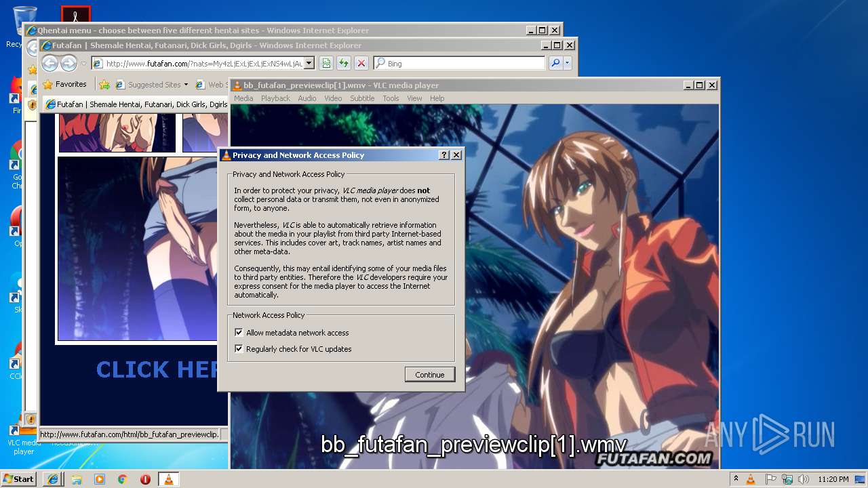This screenshot has width=868, height=488.
Task: Close the Privacy and Network Access dialog
Action: (x=456, y=155)
